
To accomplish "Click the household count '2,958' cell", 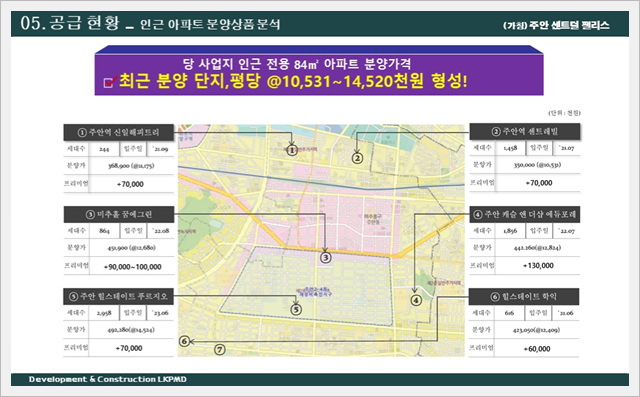I will point(104,313).
